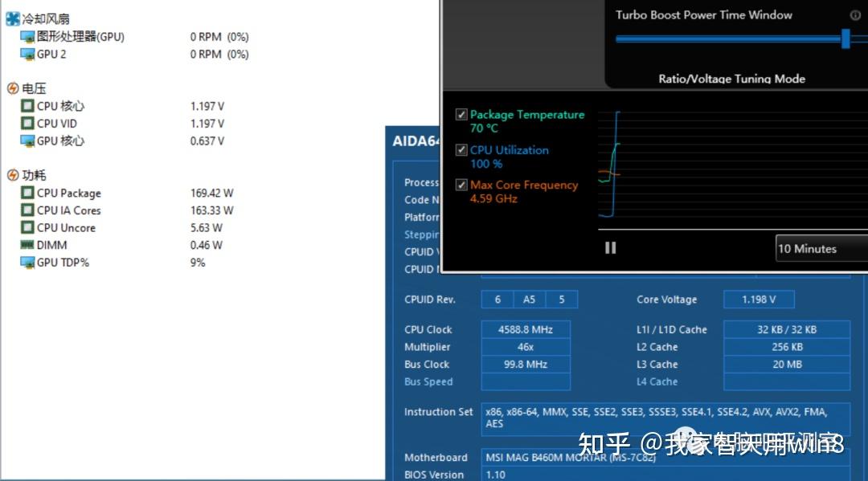The height and width of the screenshot is (481, 868).
Task: Click the CPU IA Cores icon
Action: pyautogui.click(x=27, y=210)
